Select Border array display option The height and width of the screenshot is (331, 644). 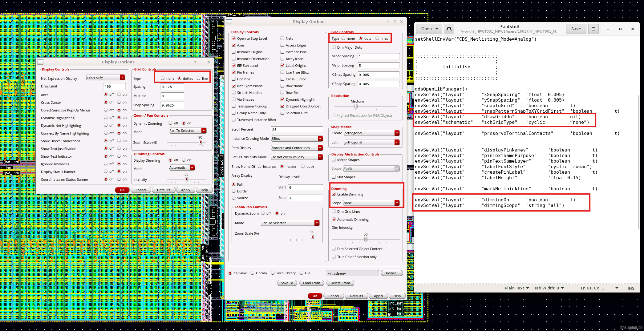[x=234, y=191]
